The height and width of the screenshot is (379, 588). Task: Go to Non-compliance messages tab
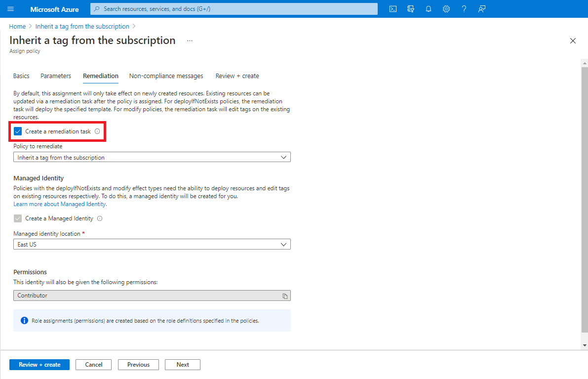[x=166, y=76]
